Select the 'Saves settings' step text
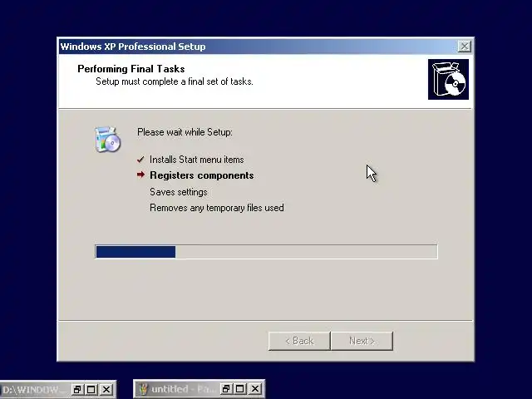The image size is (532, 399). pos(179,192)
